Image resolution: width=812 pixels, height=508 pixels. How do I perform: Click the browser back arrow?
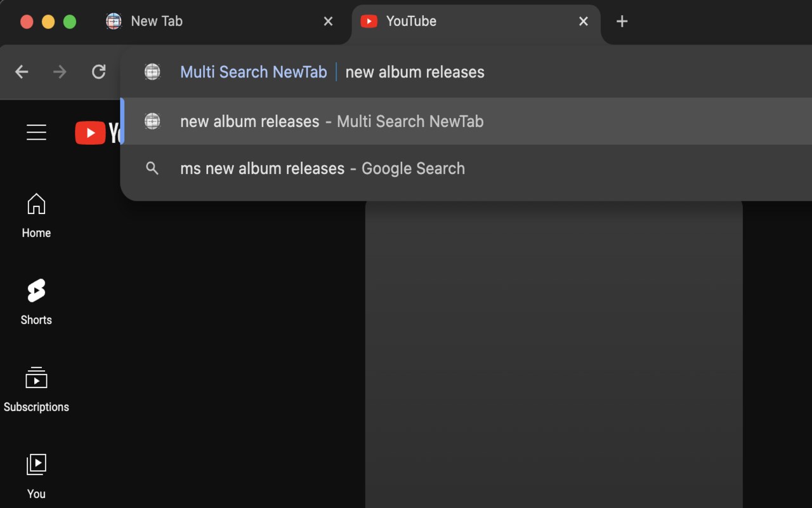click(x=22, y=72)
